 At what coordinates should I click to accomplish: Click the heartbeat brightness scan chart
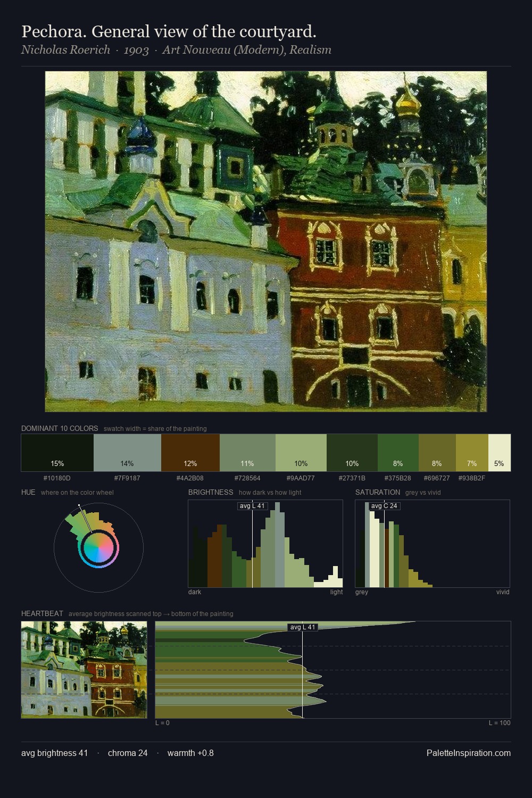(x=333, y=670)
